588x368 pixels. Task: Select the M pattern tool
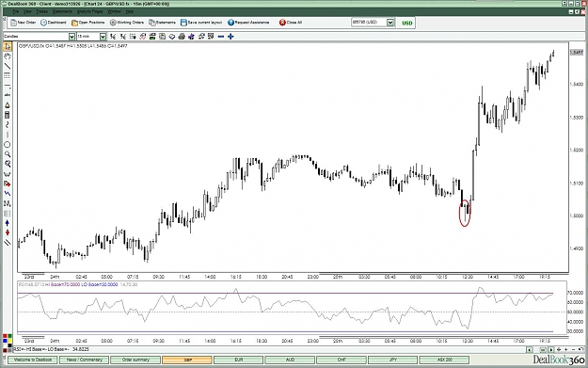[x=8, y=203]
